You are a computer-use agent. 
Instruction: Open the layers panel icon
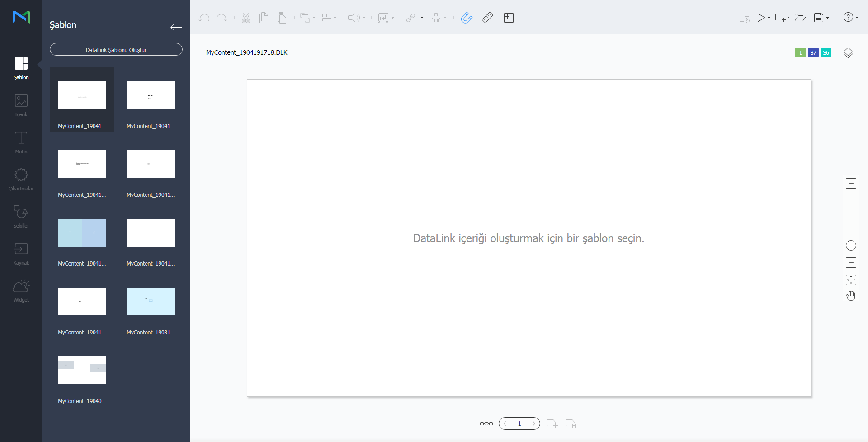pyautogui.click(x=848, y=53)
